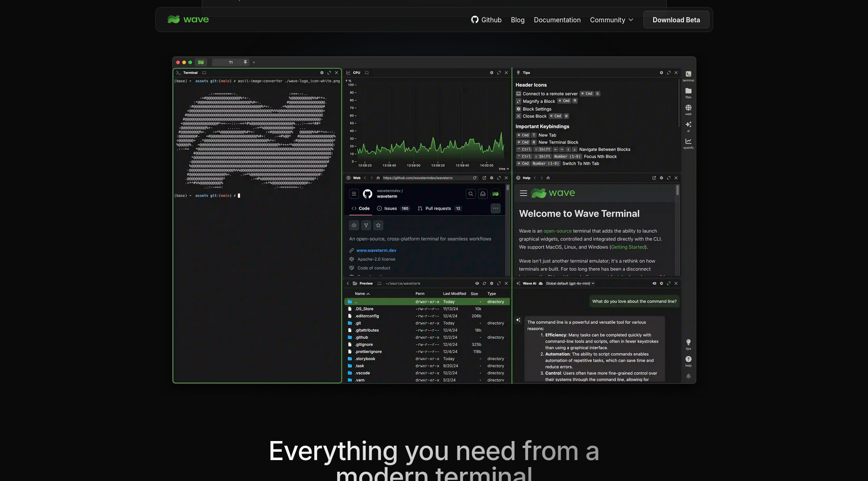Screen dimensions: 868x481
Task: Sort by Last Modified column
Action: coord(454,293)
